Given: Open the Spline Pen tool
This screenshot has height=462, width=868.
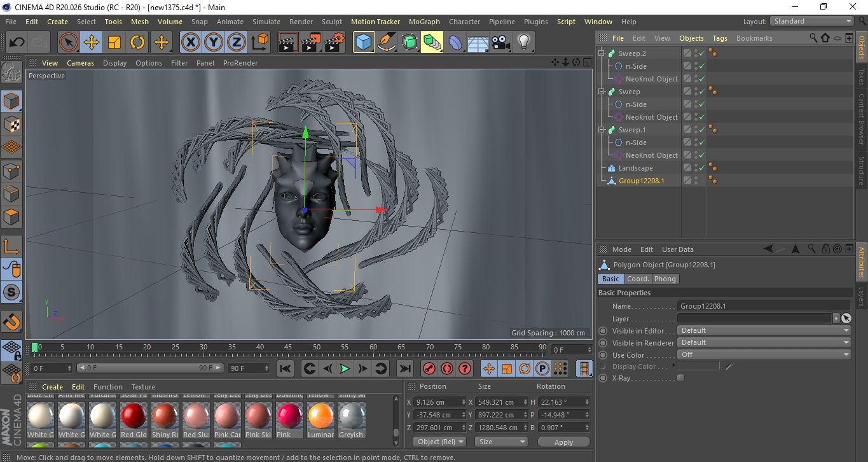Looking at the screenshot, I should (x=387, y=43).
